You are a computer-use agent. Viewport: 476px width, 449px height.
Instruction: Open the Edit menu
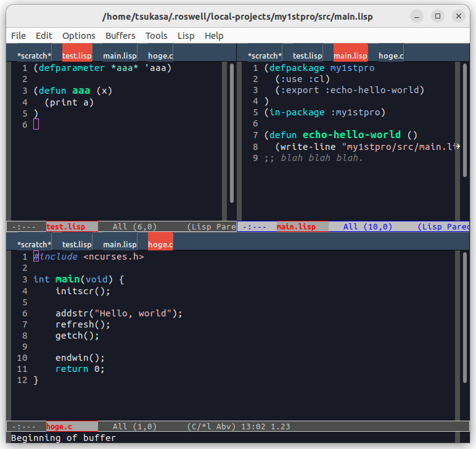coord(44,36)
